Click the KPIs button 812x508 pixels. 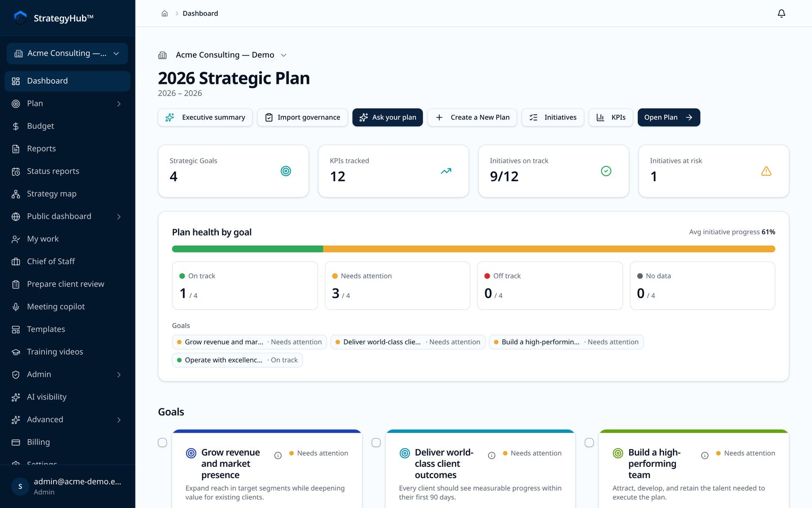[x=611, y=117]
